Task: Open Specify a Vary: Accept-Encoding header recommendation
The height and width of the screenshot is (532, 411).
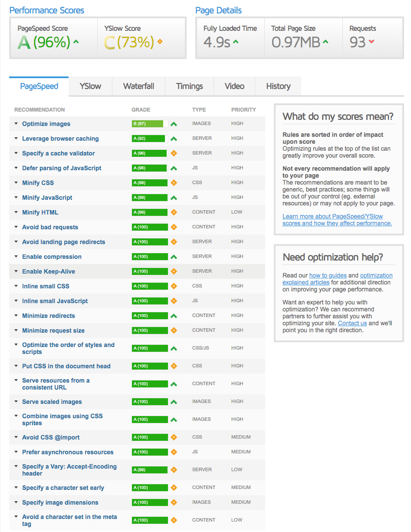Action: pyautogui.click(x=69, y=470)
